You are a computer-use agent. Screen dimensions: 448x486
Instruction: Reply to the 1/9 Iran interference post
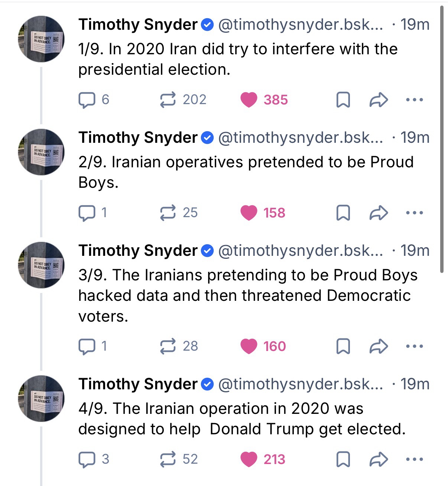(87, 100)
